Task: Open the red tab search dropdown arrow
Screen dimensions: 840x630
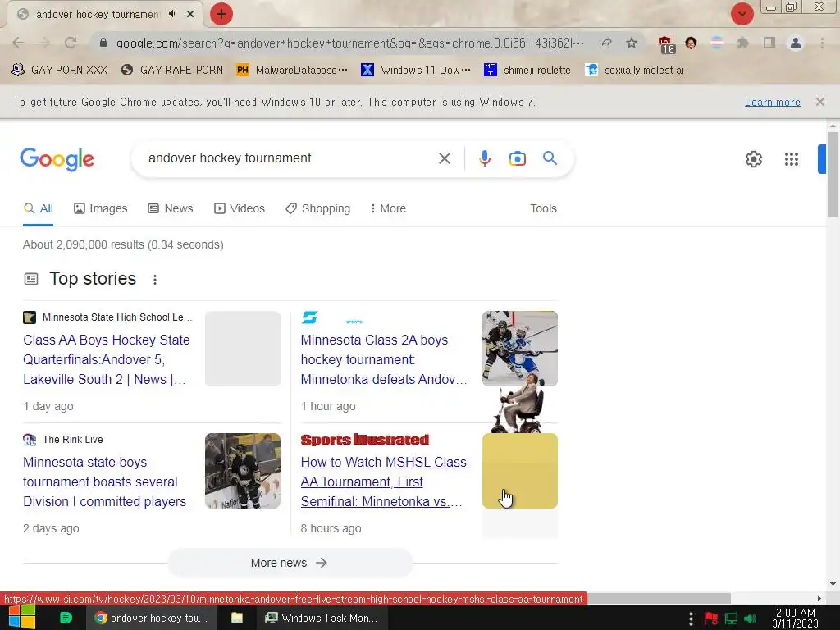Action: click(742, 14)
